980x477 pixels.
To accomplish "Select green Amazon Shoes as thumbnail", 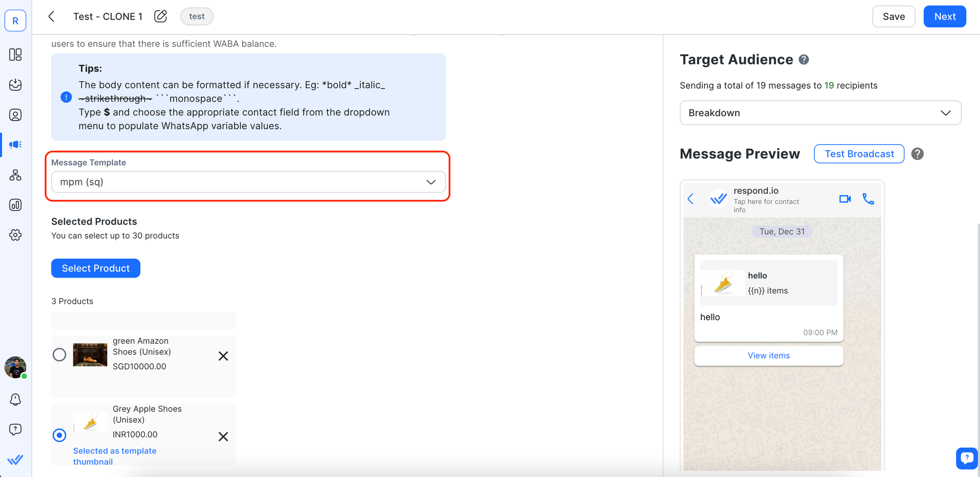I will click(x=59, y=354).
